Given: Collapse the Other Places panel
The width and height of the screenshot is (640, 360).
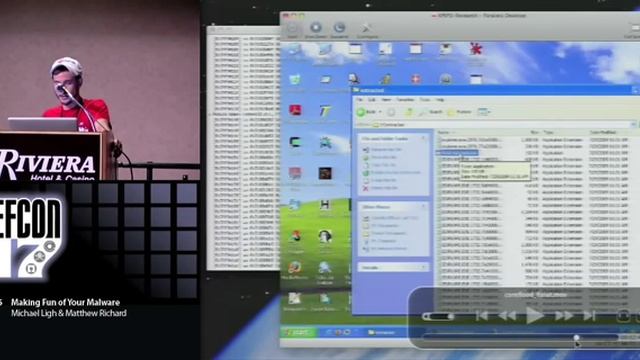Looking at the screenshot, I should point(423,207).
